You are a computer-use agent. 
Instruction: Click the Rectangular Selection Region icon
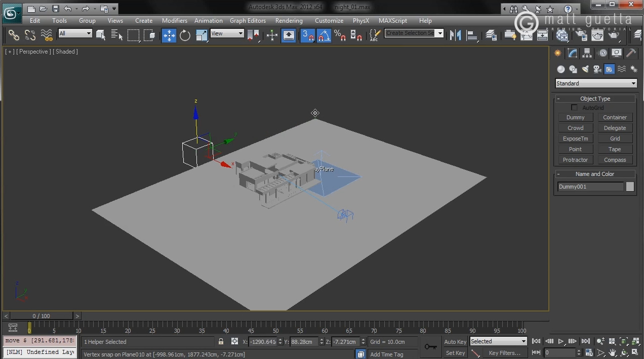[133, 35]
